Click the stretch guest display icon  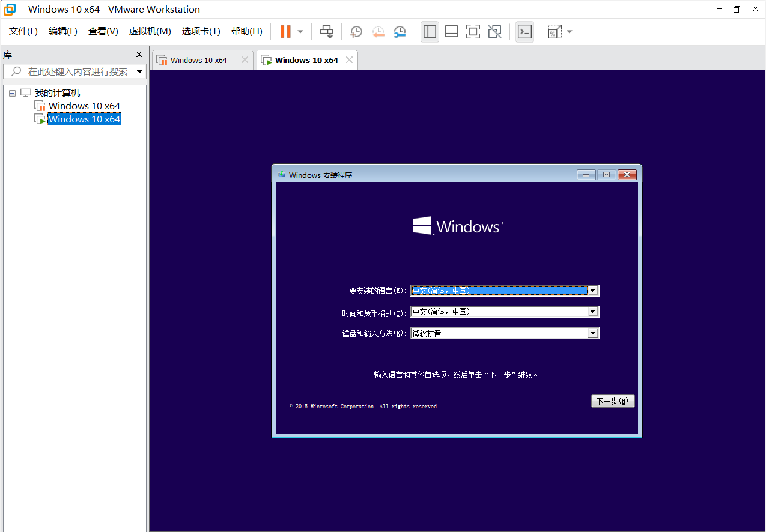555,32
